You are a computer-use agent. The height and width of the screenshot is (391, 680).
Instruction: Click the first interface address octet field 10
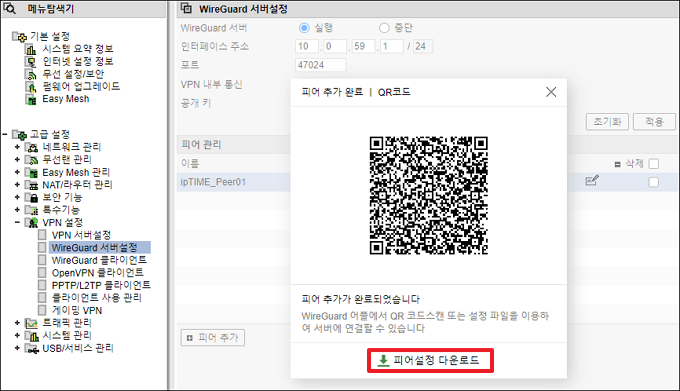307,46
